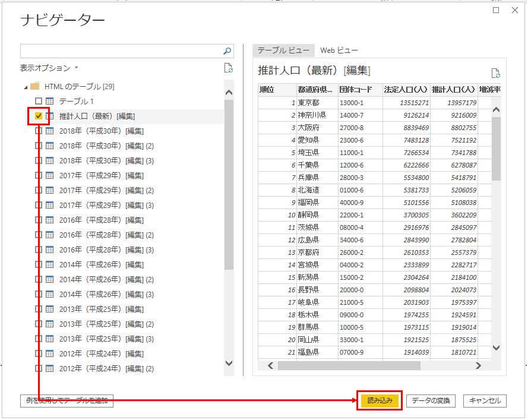Viewport: 531px width, 420px height.
Task: Click the search magnifier icon
Action: (226, 52)
